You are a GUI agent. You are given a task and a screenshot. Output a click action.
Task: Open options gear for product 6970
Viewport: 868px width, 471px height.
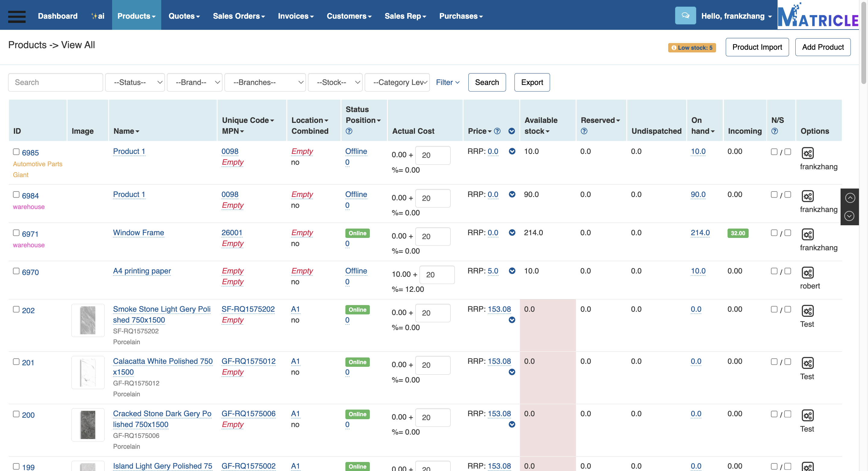click(808, 273)
